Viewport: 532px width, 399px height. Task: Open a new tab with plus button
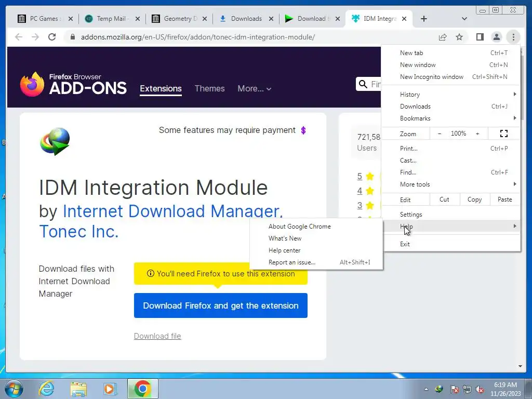coord(424,19)
